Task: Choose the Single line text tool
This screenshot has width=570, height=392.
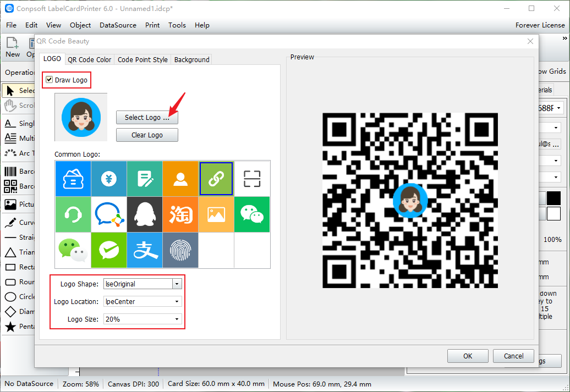Action: (19, 124)
